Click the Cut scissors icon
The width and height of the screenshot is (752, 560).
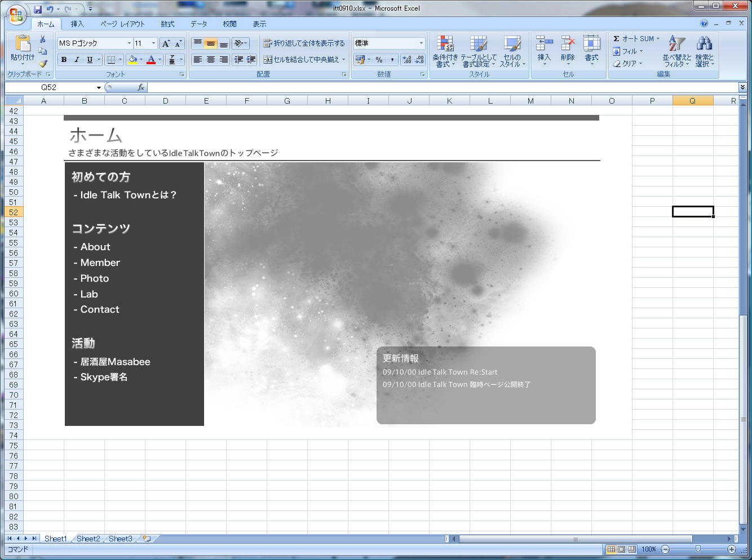point(43,39)
